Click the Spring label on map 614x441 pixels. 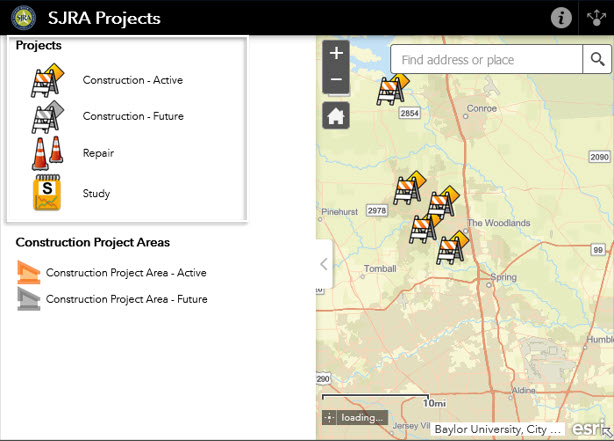click(503, 277)
